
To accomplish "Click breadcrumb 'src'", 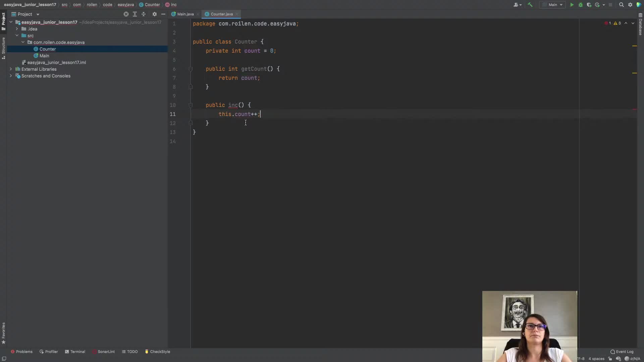I will [64, 5].
